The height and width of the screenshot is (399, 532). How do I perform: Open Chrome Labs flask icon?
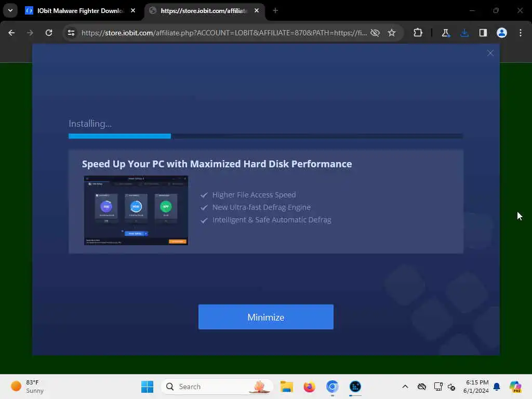[x=445, y=33]
